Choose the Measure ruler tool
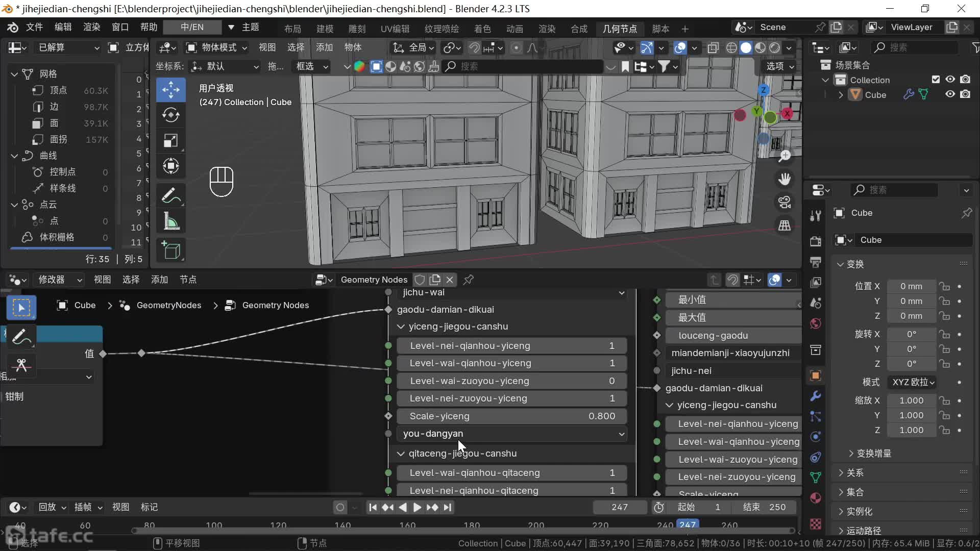The image size is (980, 551). 170,222
